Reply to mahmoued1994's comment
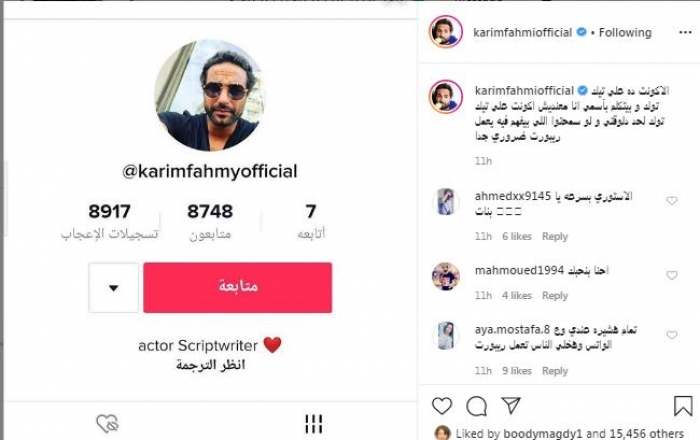Screen dimensions: 700x440 pos(555,295)
